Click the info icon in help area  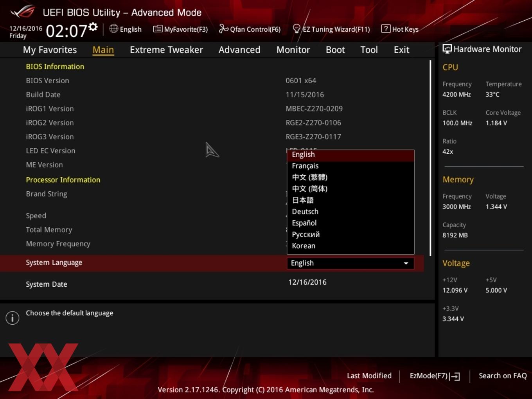[13, 318]
